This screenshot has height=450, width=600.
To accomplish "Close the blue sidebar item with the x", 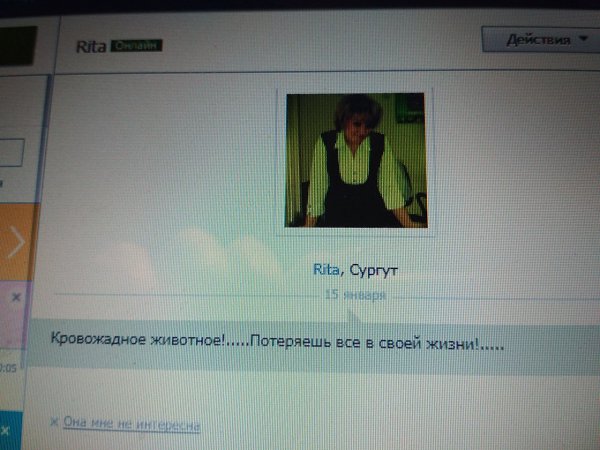I will [5, 430].
